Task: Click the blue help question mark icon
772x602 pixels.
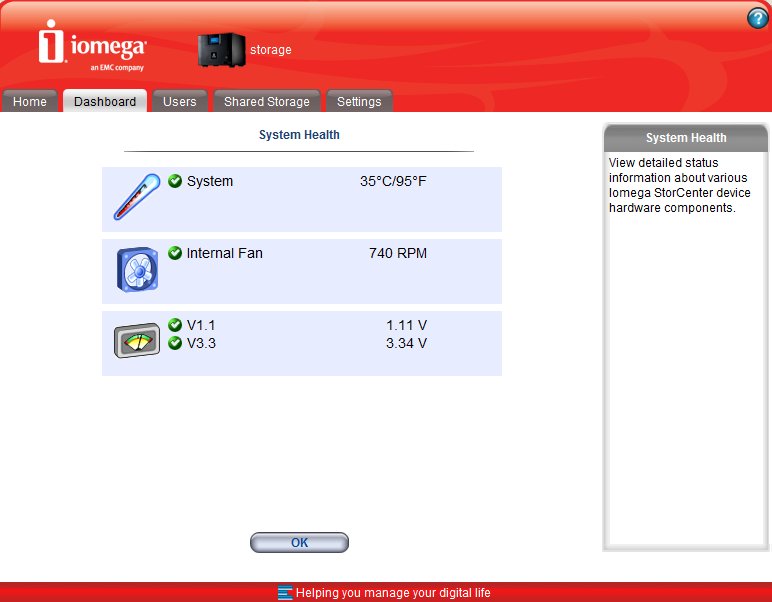Action: [x=756, y=19]
